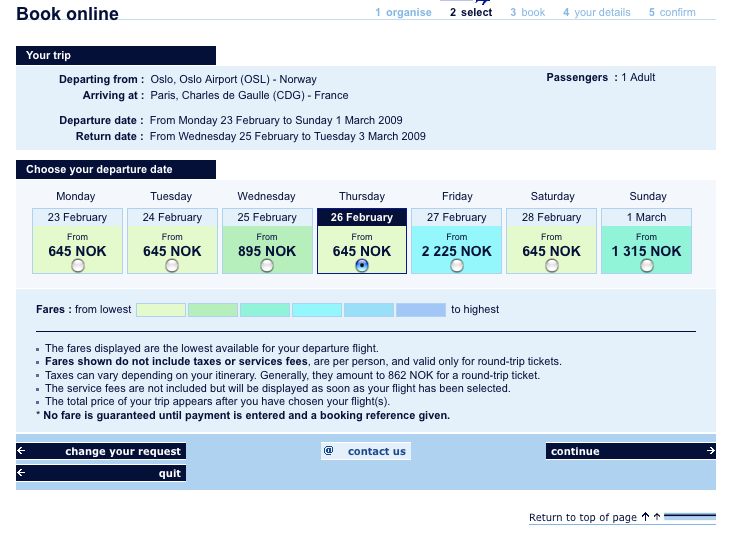The image size is (729, 537).
Task: Click the up arrows beside Return to top
Action: tap(651, 517)
